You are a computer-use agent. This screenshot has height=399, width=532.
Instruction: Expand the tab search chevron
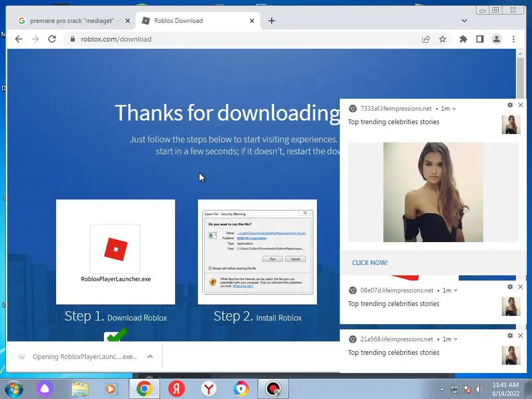point(464,21)
